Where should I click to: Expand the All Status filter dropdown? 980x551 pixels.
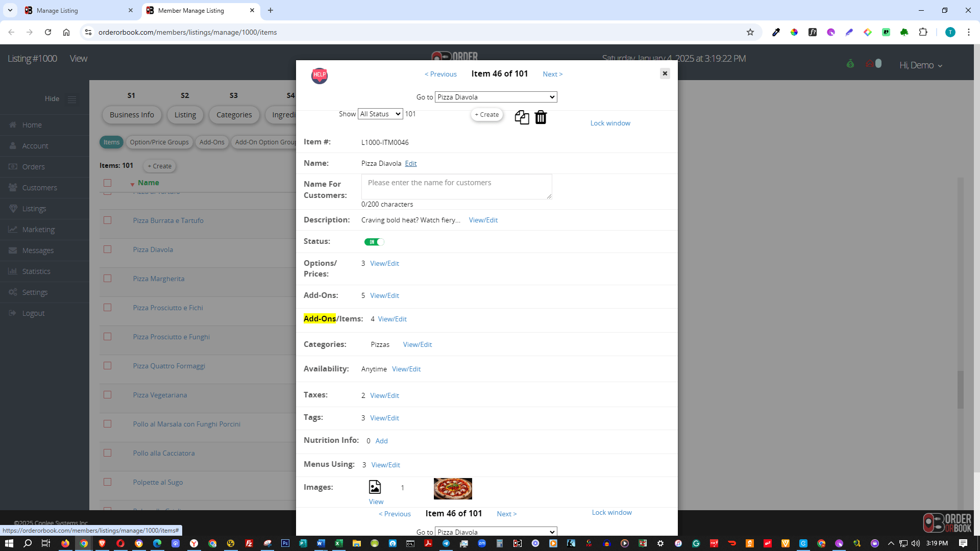coord(380,114)
